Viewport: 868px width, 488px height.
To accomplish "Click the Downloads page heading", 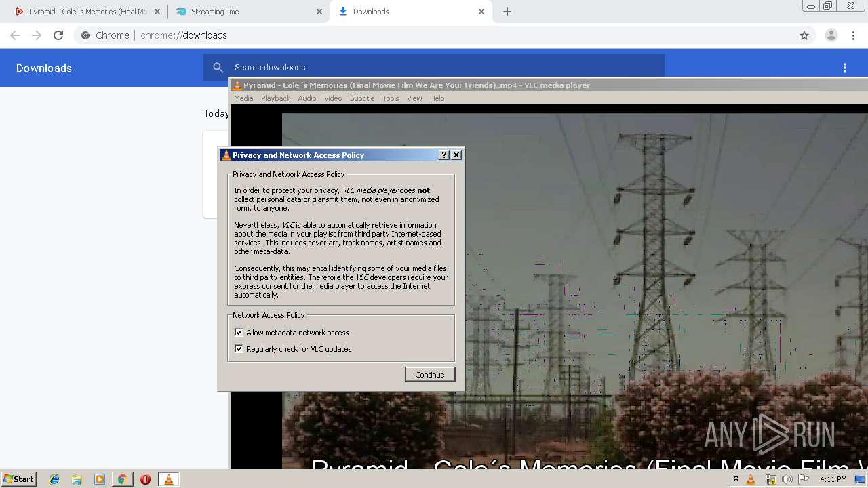I will coord(44,68).
